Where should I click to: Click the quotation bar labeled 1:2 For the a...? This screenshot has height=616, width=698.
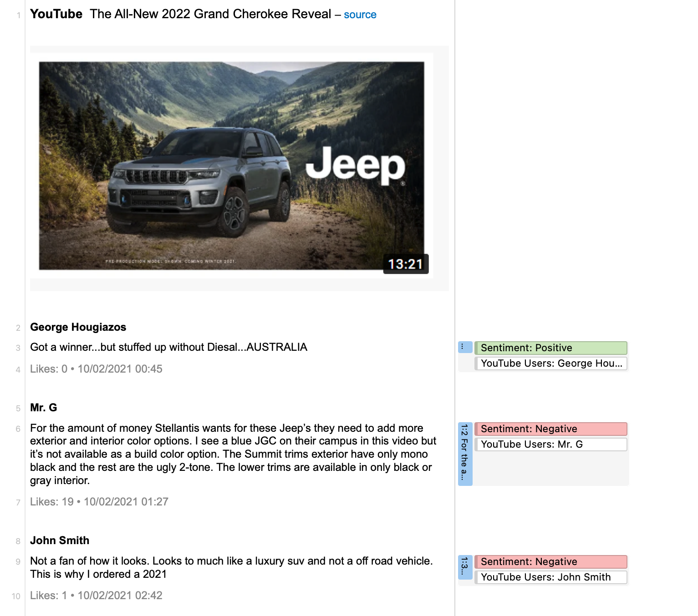click(465, 454)
